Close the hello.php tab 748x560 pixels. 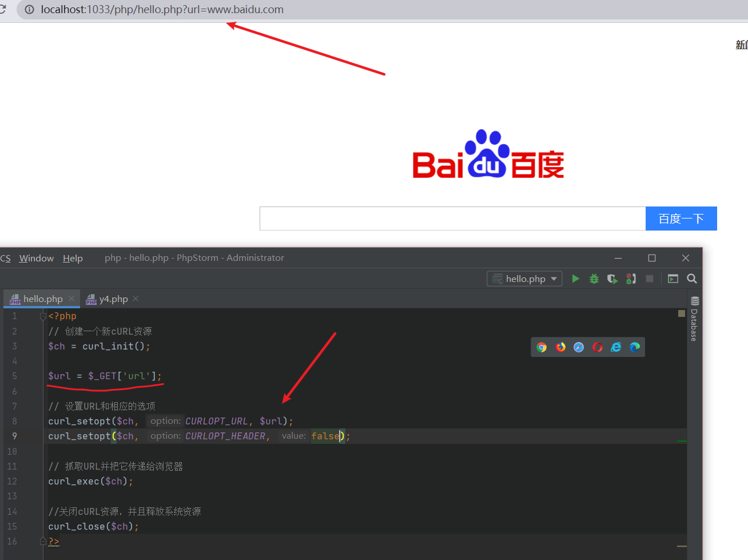(x=71, y=299)
